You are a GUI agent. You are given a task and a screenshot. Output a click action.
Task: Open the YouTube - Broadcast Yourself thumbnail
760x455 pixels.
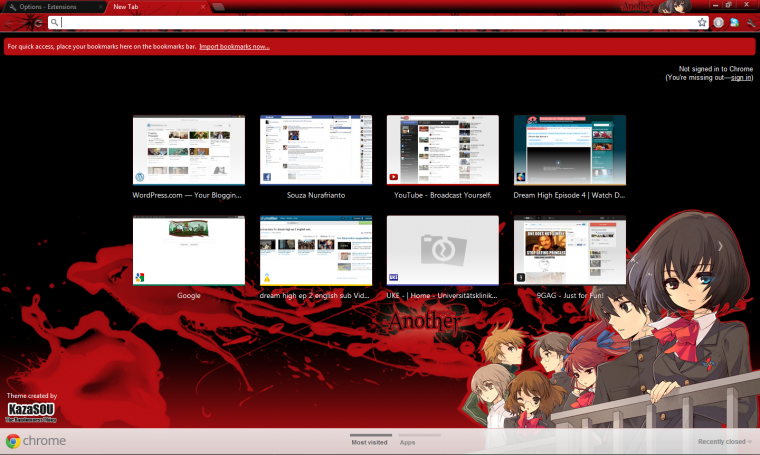coord(442,150)
